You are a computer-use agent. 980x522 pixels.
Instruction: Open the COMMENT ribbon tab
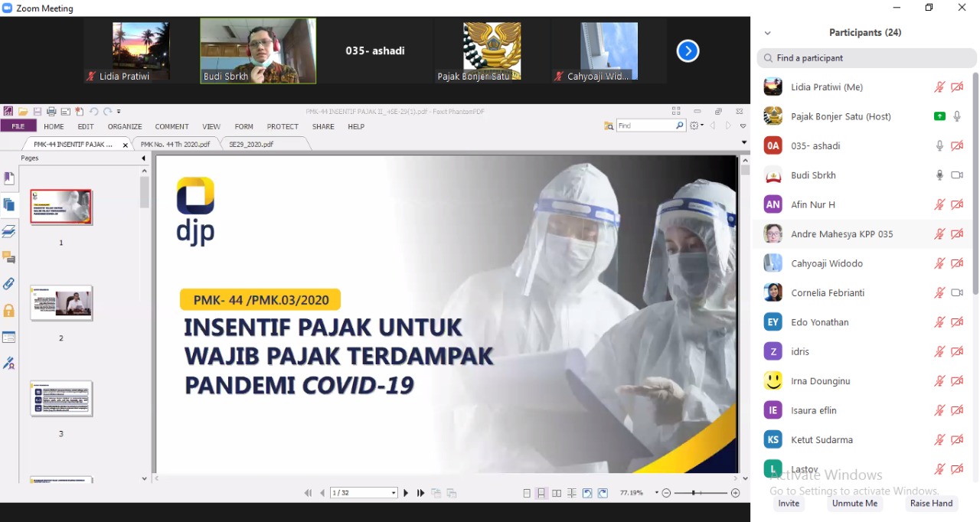click(171, 127)
